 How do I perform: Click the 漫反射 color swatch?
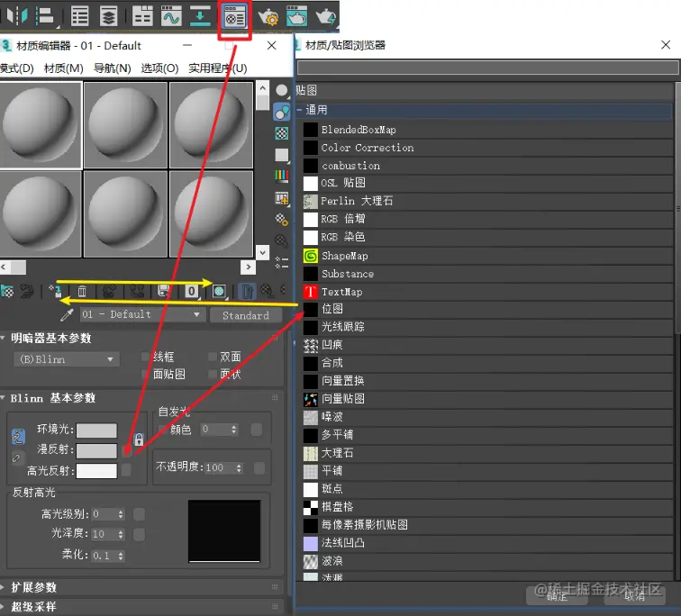click(96, 450)
